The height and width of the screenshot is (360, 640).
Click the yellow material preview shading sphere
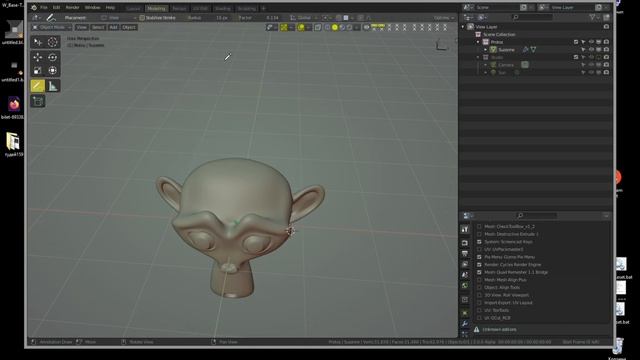(335, 27)
